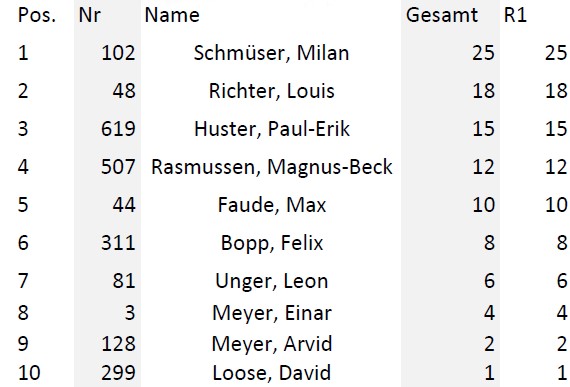
Task: Click the name cell Richter, Louis
Action: point(271,91)
